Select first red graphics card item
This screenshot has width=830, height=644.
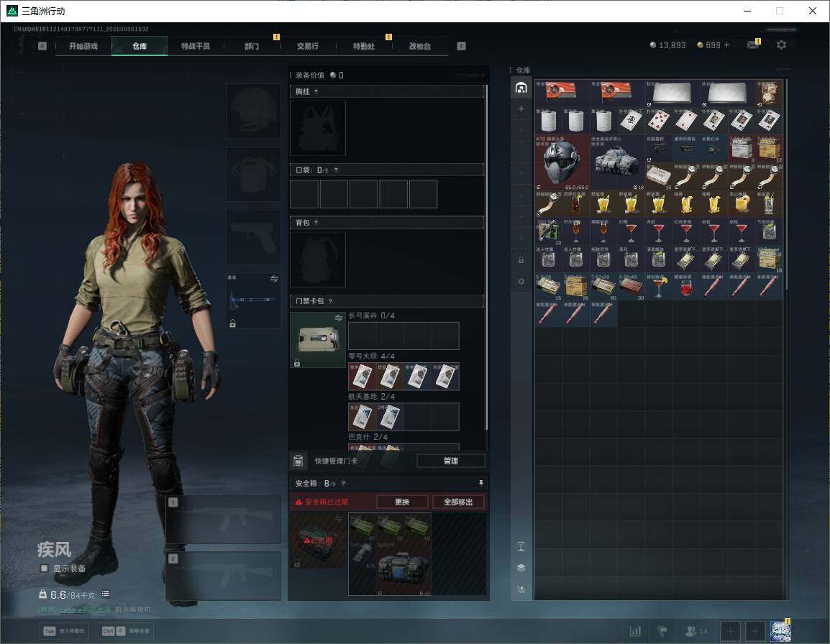pyautogui.click(x=562, y=93)
